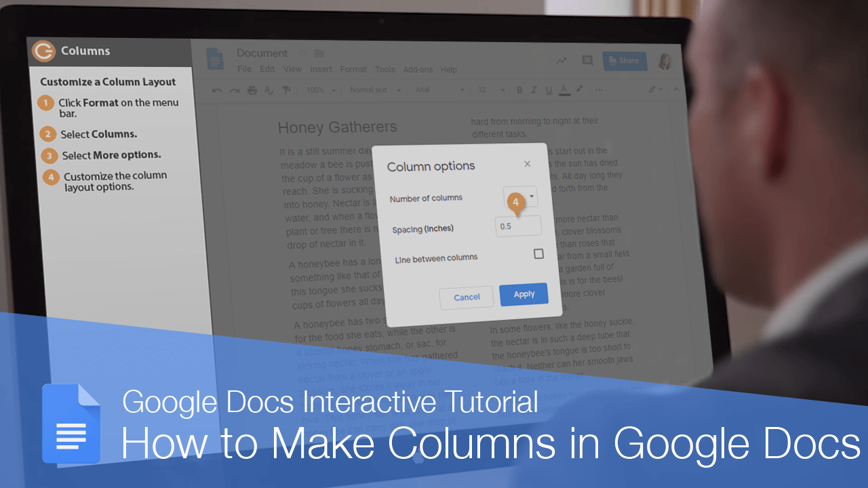
Task: Open the Add-ons menu
Action: (x=418, y=68)
